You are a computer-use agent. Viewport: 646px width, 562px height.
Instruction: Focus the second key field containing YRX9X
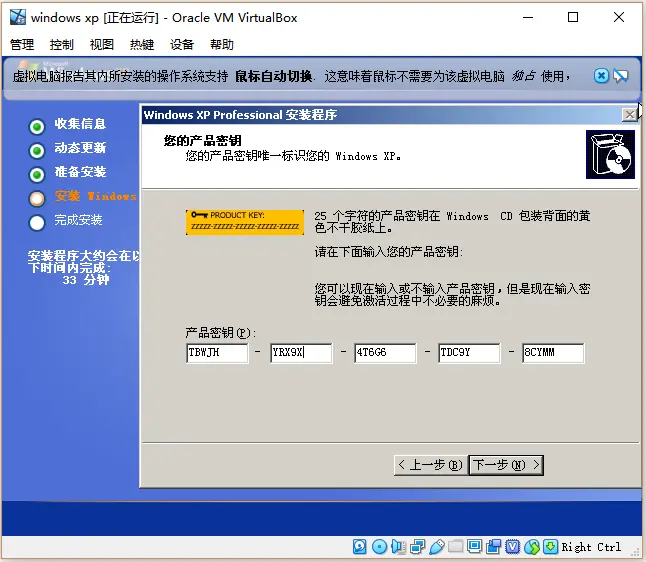[301, 353]
